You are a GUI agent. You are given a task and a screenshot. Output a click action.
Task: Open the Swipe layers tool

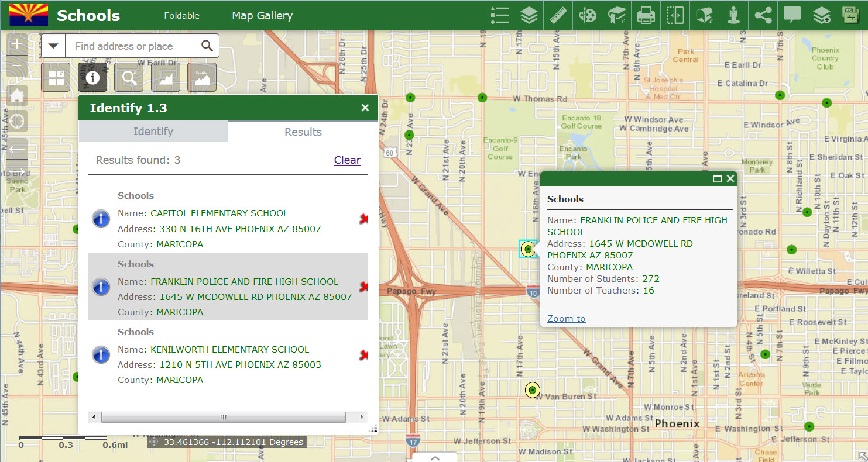click(675, 15)
